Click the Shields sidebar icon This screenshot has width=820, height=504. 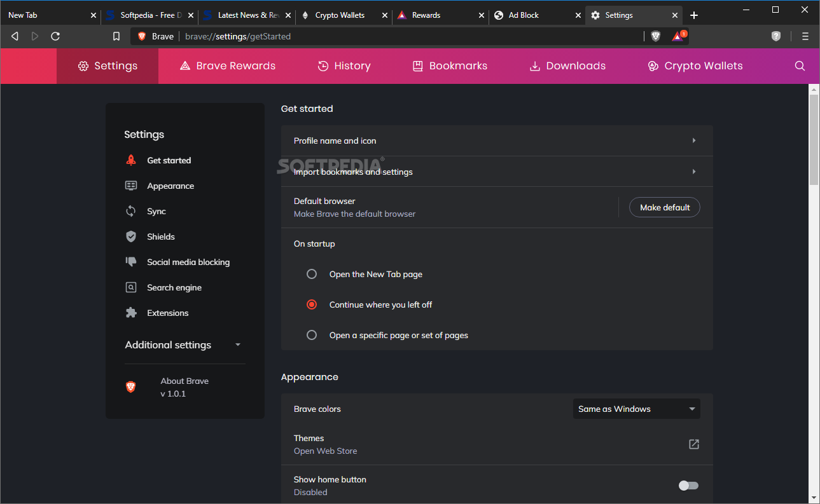coord(131,236)
